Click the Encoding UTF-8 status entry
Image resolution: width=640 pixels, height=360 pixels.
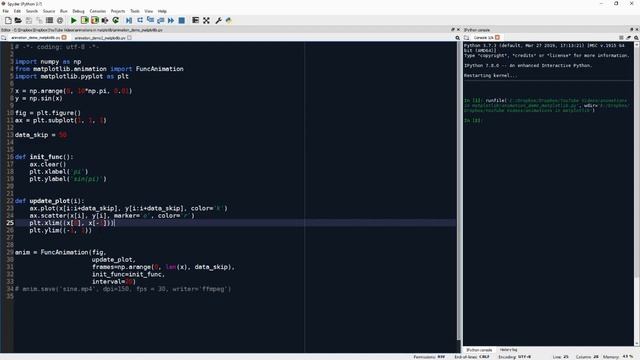click(x=514, y=357)
